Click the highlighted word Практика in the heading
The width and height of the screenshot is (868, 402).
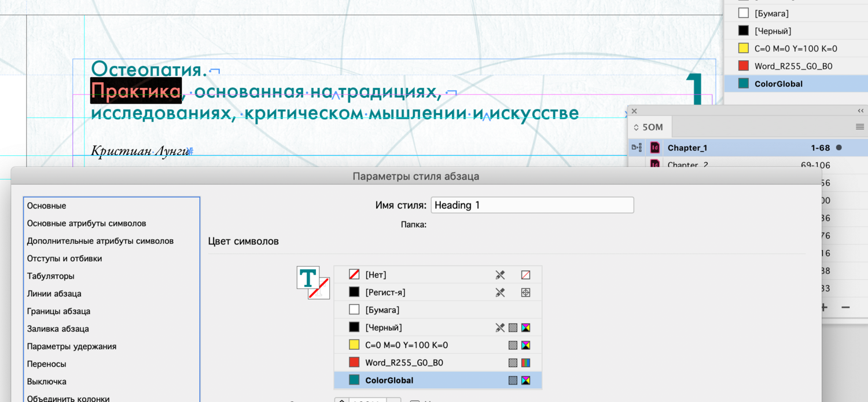(136, 91)
